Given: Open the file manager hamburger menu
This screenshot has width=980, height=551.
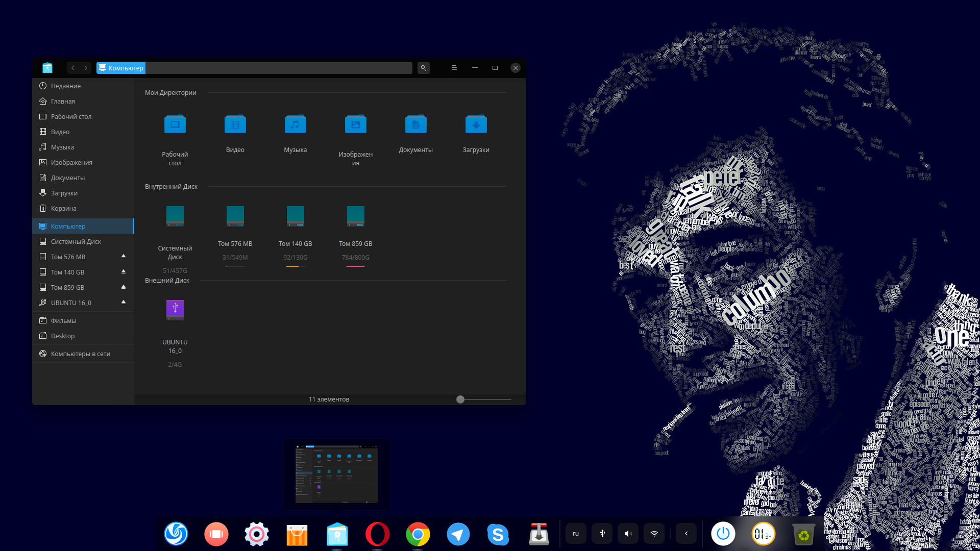Looking at the screenshot, I should pyautogui.click(x=454, y=68).
